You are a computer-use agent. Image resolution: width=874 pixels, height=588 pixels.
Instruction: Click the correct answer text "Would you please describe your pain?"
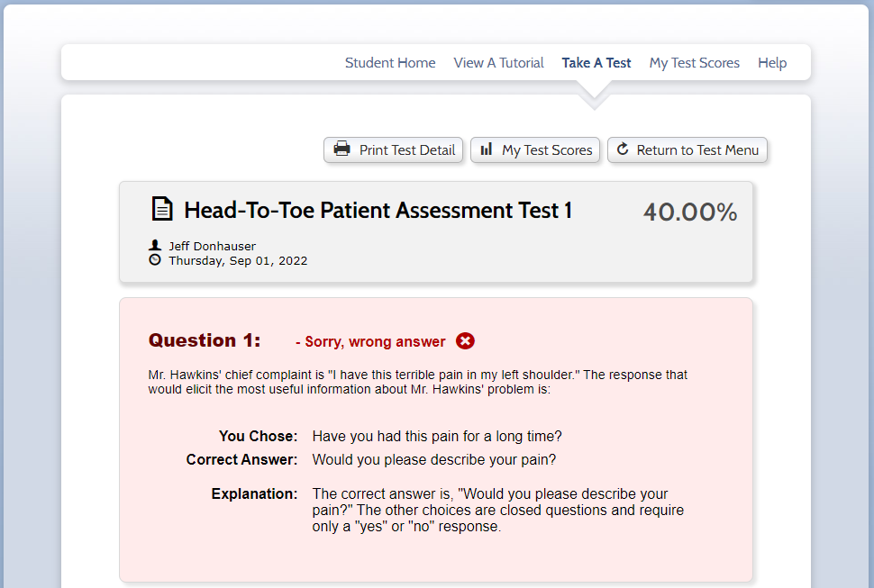(433, 460)
